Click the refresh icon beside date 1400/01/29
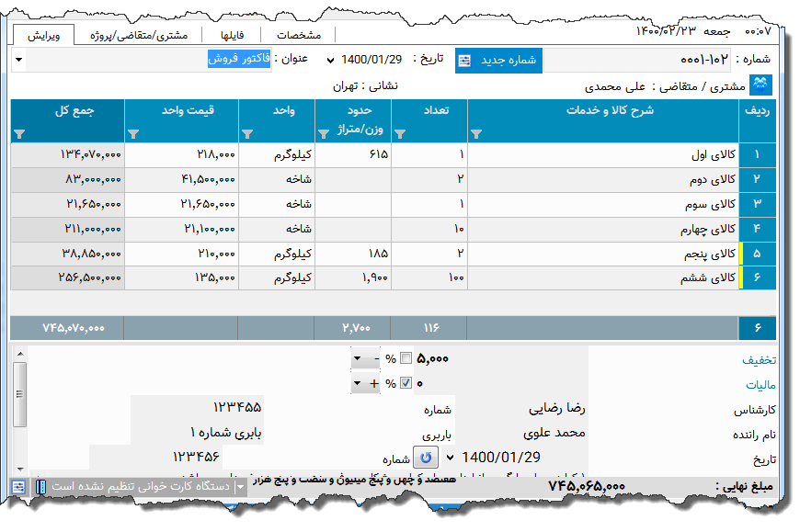The image size is (800, 532). [426, 458]
